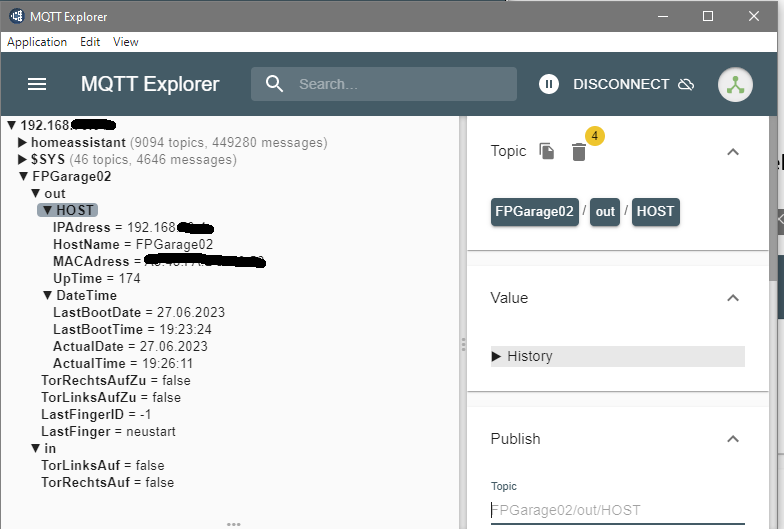Screen dimensions: 784x529
Task: Collapse the in subtopic node
Action: 36,448
